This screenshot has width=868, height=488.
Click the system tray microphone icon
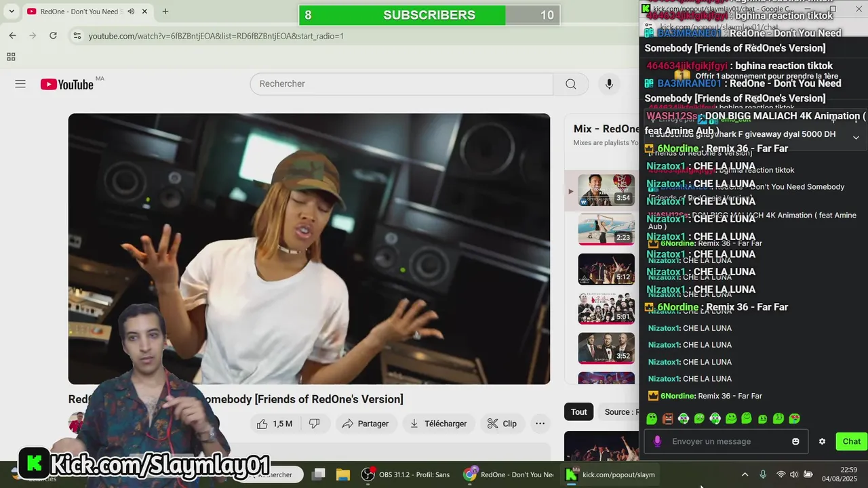[x=763, y=474]
